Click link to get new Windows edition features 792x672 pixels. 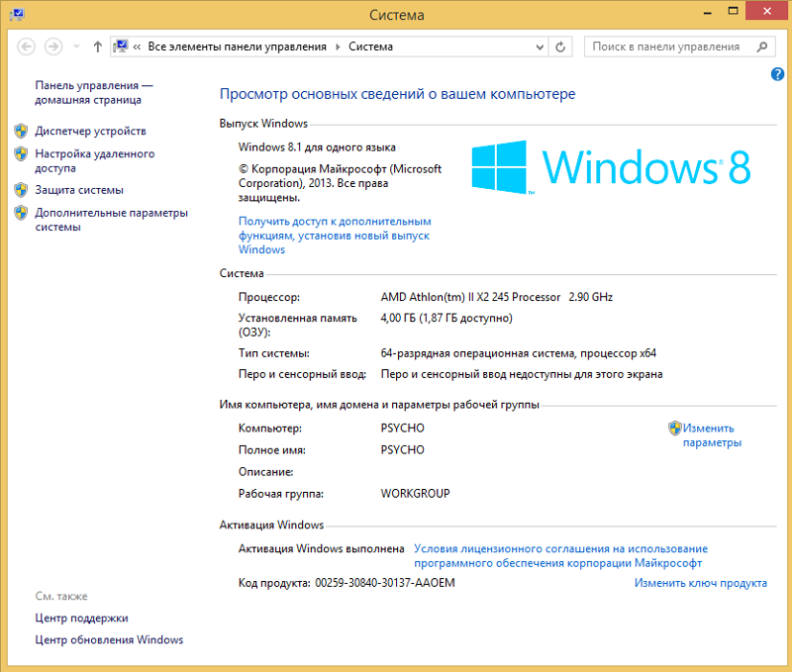[x=335, y=236]
